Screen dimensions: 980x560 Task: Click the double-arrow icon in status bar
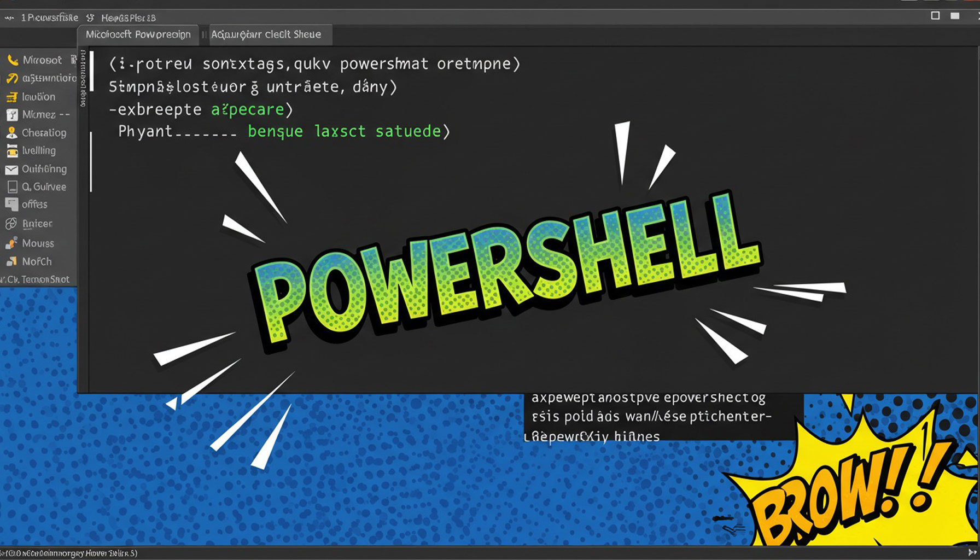(x=972, y=553)
